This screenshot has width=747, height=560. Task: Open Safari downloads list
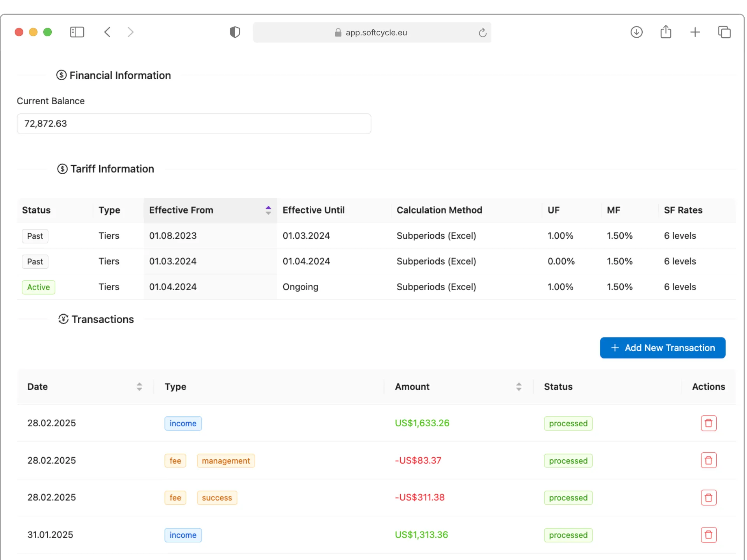tap(636, 32)
